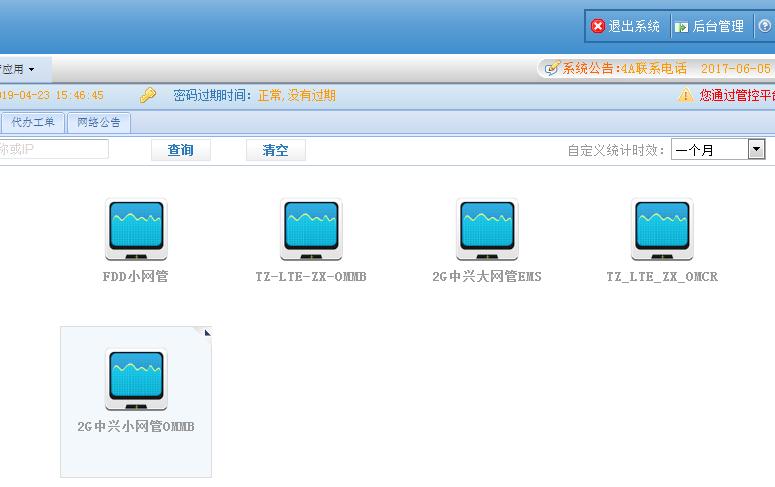
Task: Click the corner arrow on 2G中兴小网管OMMB card
Action: [207, 332]
